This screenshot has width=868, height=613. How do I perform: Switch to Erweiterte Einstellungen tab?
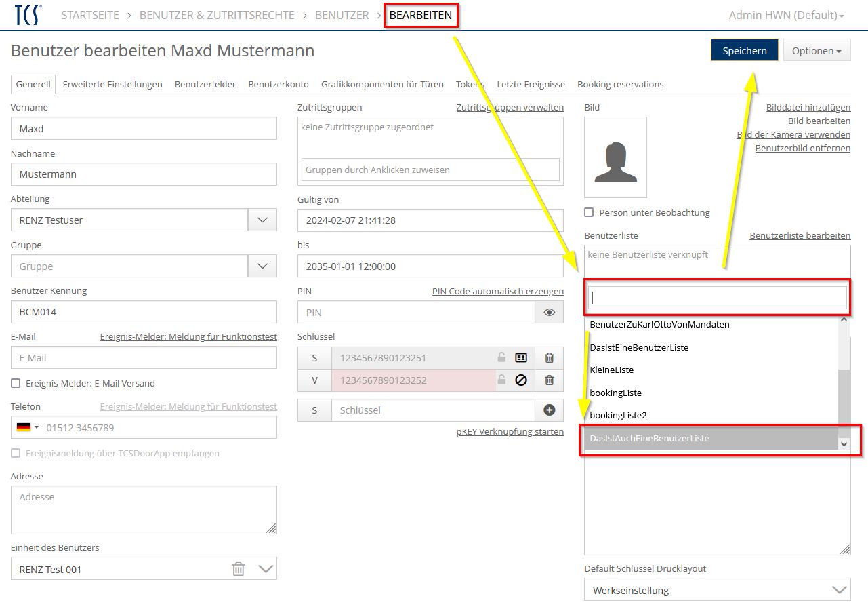(x=112, y=85)
